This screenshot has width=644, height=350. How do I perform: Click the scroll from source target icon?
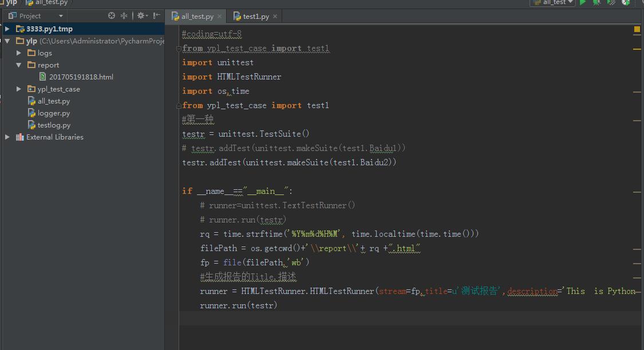tap(111, 15)
